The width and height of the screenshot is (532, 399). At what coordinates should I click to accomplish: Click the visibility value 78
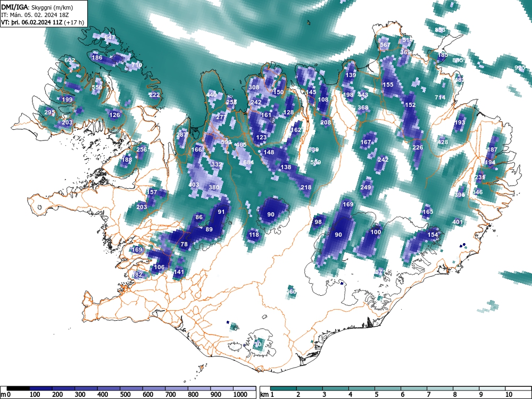click(x=184, y=244)
